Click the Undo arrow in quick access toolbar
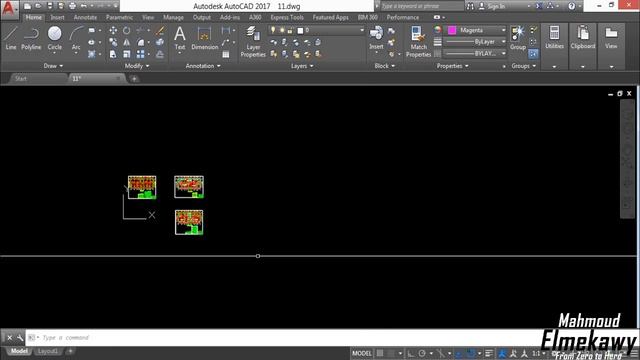The height and width of the screenshot is (360, 640). [x=84, y=6]
